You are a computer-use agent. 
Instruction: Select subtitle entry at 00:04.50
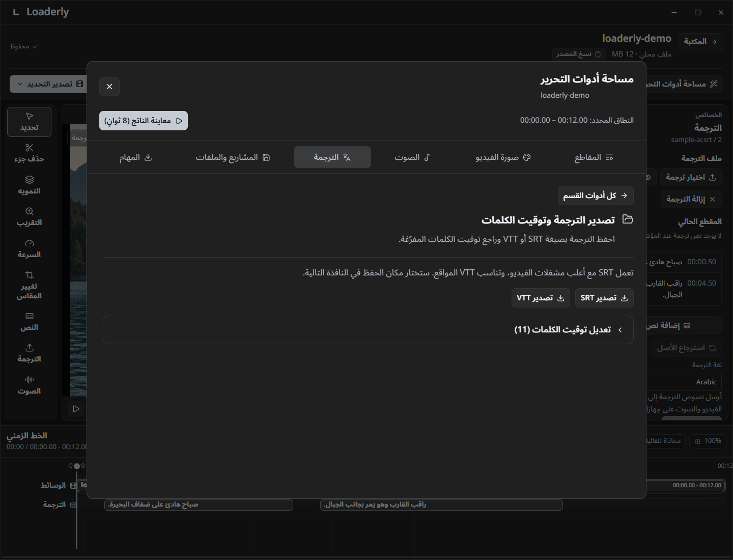coord(684,289)
